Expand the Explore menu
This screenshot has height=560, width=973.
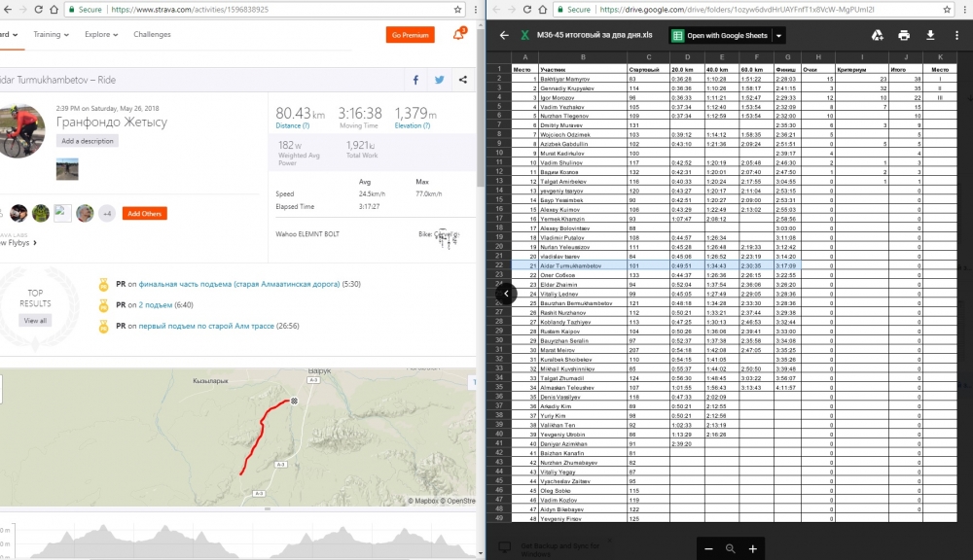[x=100, y=35]
